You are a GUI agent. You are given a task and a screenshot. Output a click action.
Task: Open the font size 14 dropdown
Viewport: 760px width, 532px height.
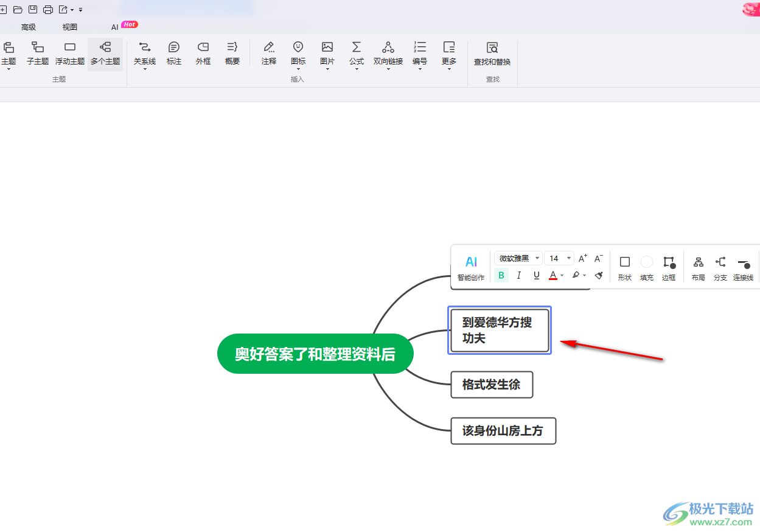pyautogui.click(x=559, y=258)
